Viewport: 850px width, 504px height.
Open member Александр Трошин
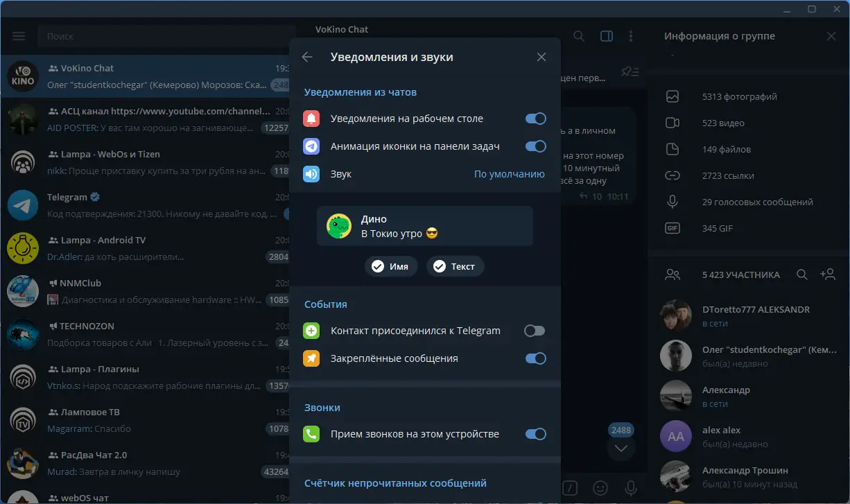tap(749, 477)
